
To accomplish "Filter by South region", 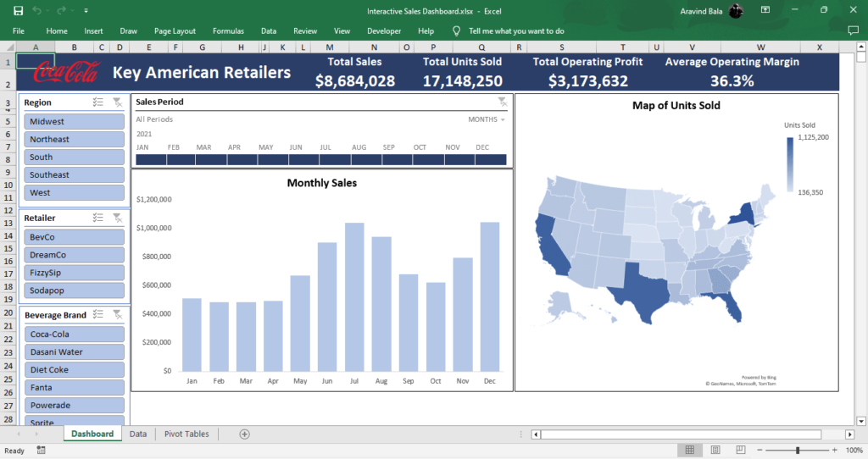I will (75, 157).
